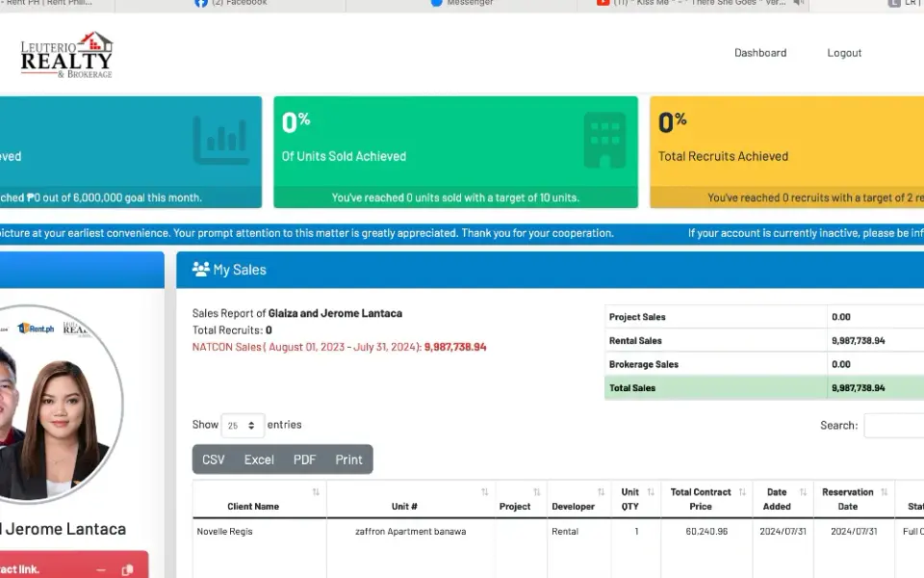Click the Project Sales row label
The width and height of the screenshot is (924, 578).
pyautogui.click(x=637, y=317)
